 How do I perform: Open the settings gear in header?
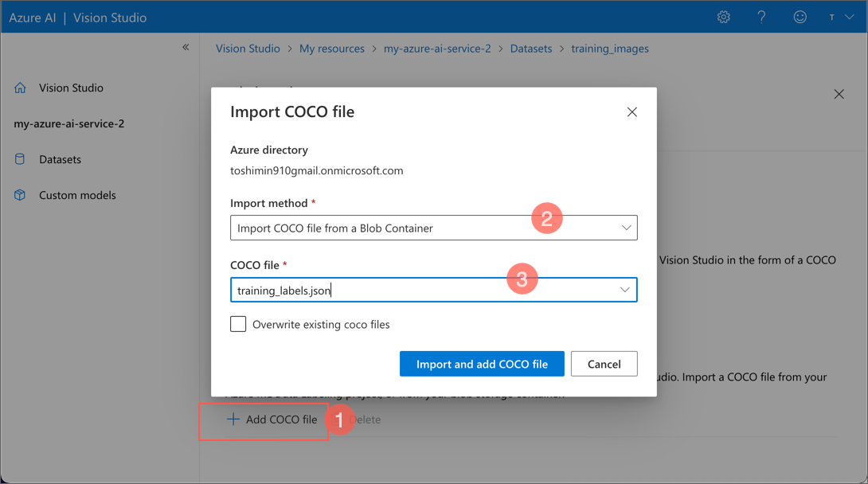tap(723, 18)
